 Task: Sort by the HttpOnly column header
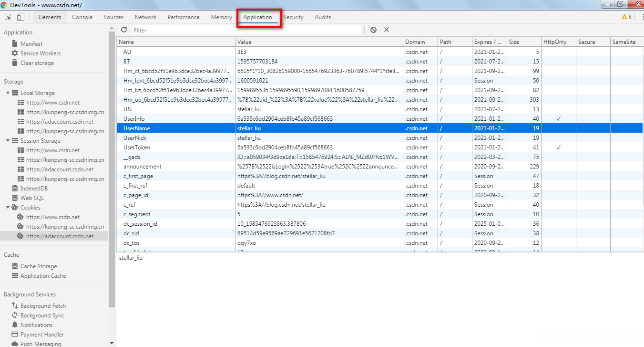pyautogui.click(x=558, y=42)
